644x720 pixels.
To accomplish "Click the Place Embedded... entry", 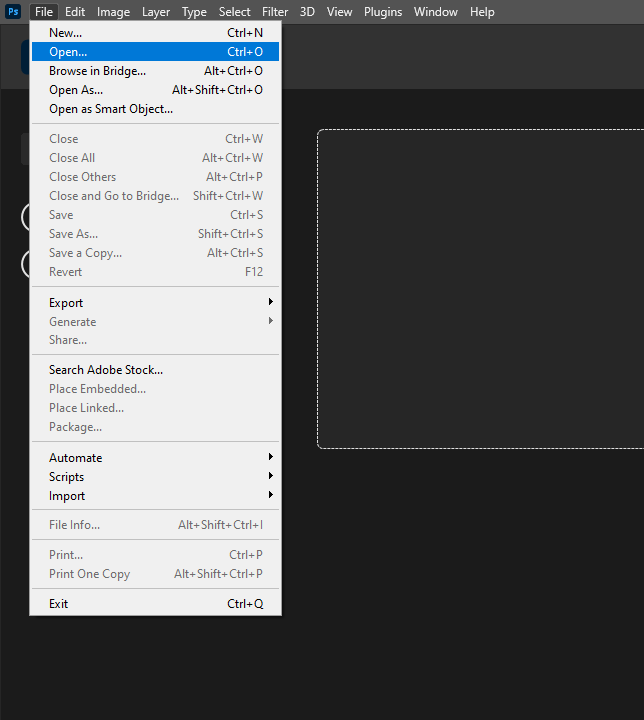I will [155, 389].
